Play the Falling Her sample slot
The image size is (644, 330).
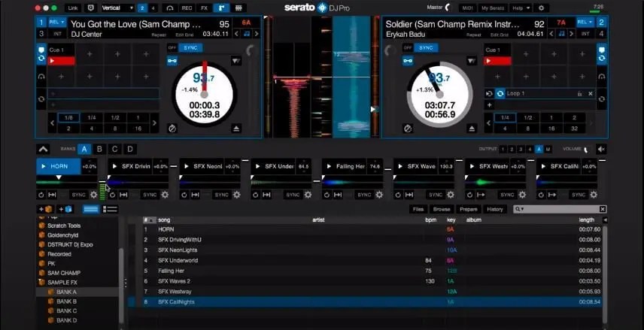coord(329,166)
